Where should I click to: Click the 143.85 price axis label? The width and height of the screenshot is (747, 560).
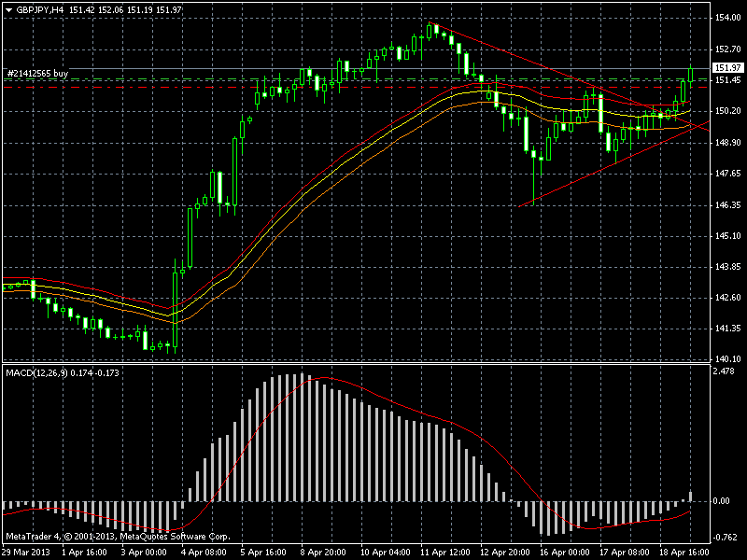click(x=728, y=267)
